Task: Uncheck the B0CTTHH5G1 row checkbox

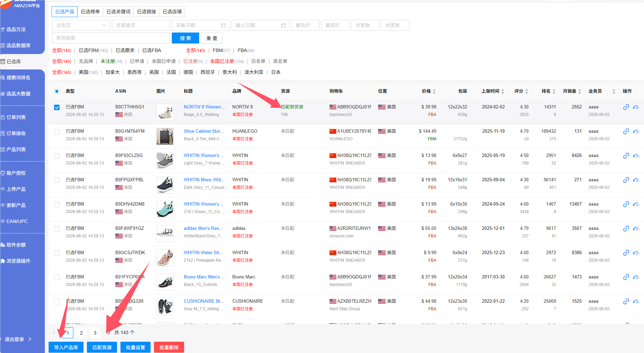Action: [x=57, y=107]
